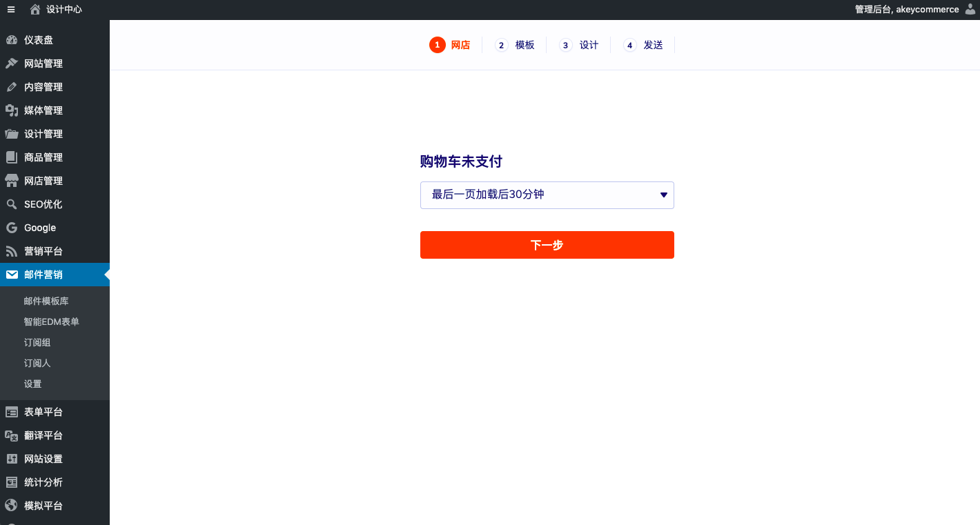This screenshot has height=525, width=980.
Task: Click the Google logo icon
Action: [12, 228]
